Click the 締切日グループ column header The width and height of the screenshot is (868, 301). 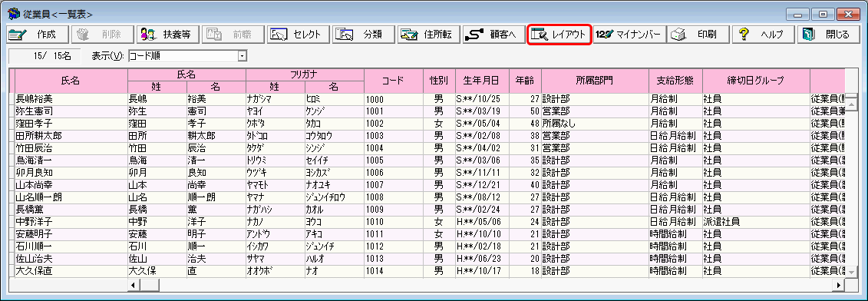coord(756,81)
